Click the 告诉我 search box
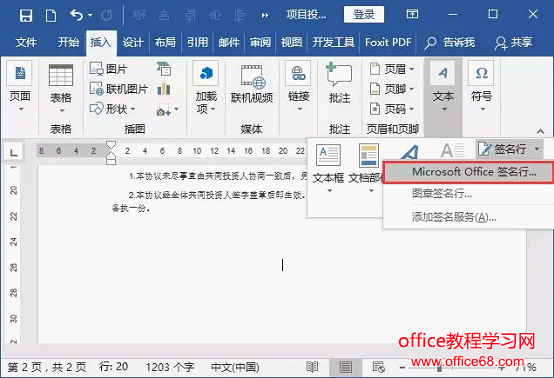 tap(450, 42)
